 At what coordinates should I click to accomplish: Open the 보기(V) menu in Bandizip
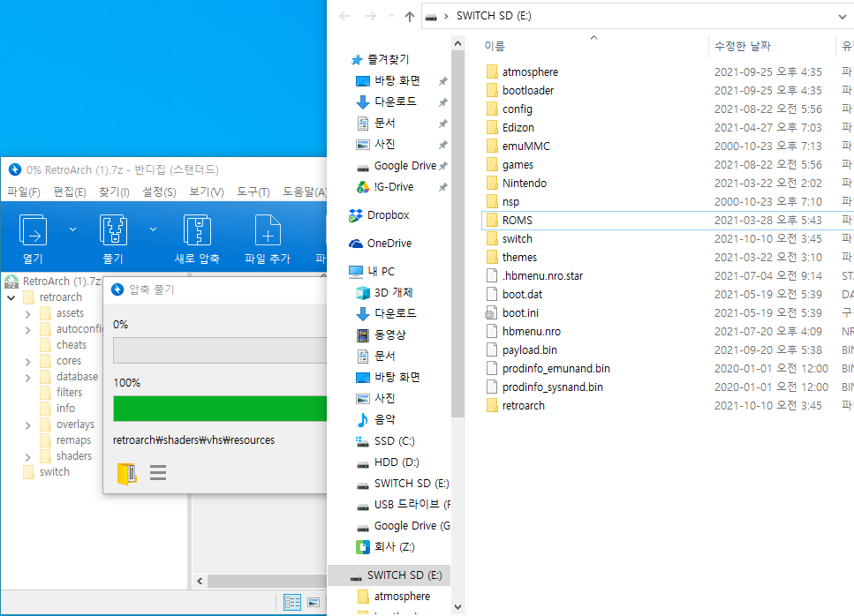(207, 192)
